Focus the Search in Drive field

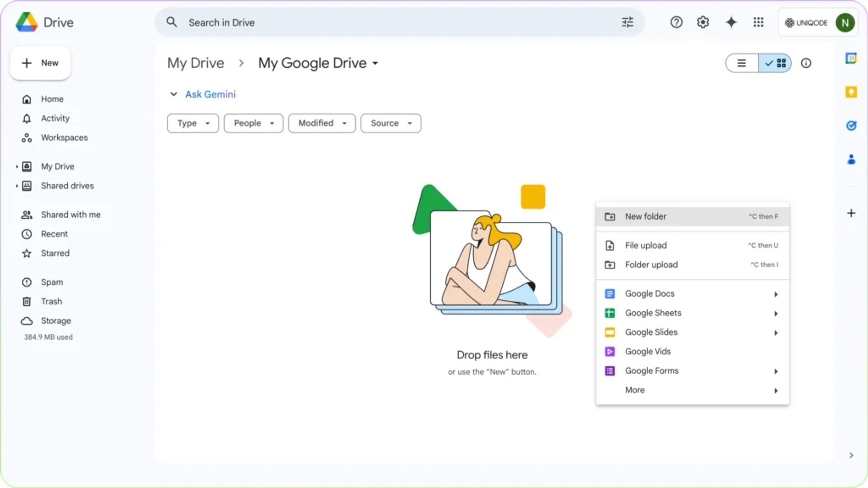click(400, 22)
